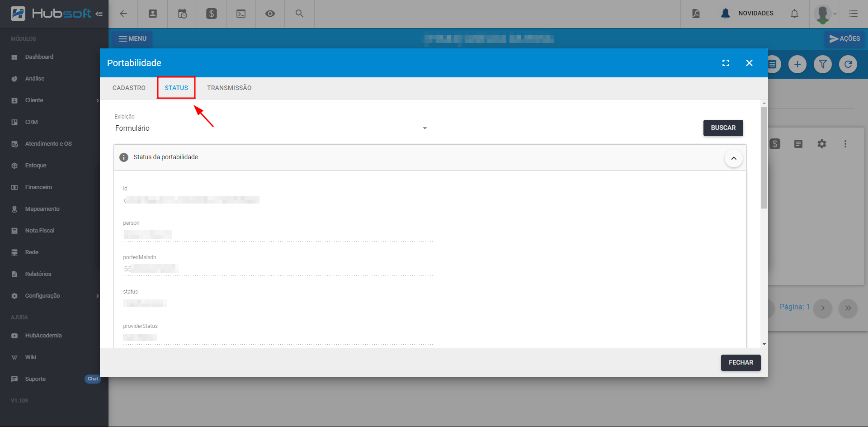Open the client profile icon in the top toolbar

pyautogui.click(x=153, y=14)
